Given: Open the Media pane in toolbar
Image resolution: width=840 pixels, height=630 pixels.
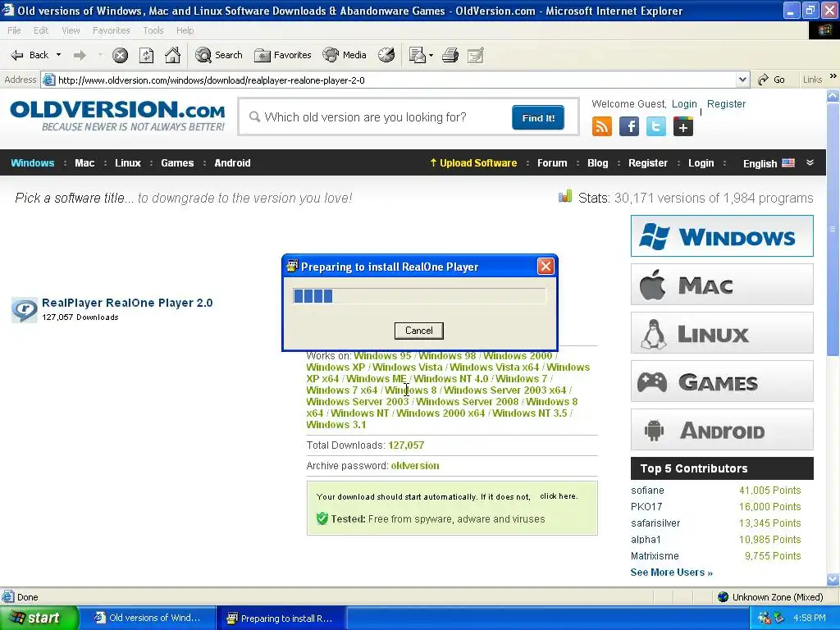Looking at the screenshot, I should [345, 55].
